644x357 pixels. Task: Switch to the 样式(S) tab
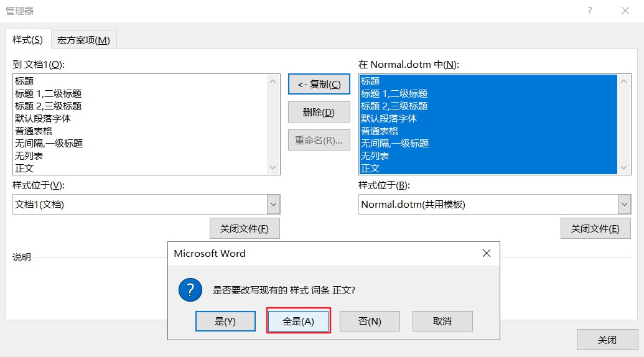coord(28,40)
